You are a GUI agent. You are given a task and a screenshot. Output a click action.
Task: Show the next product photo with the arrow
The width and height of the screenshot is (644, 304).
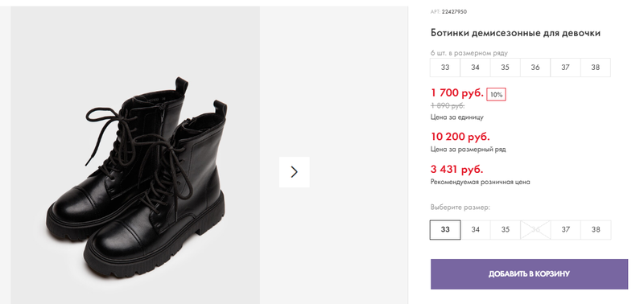(x=294, y=172)
